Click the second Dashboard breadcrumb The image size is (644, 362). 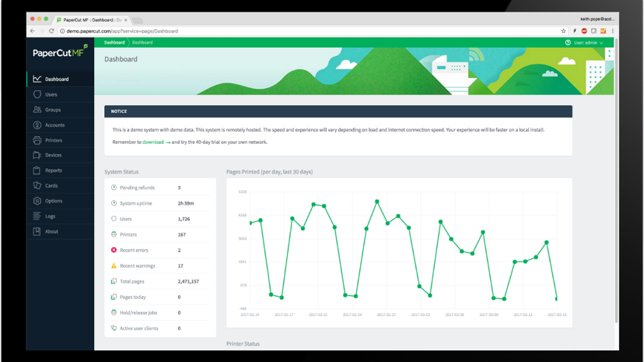click(x=142, y=43)
